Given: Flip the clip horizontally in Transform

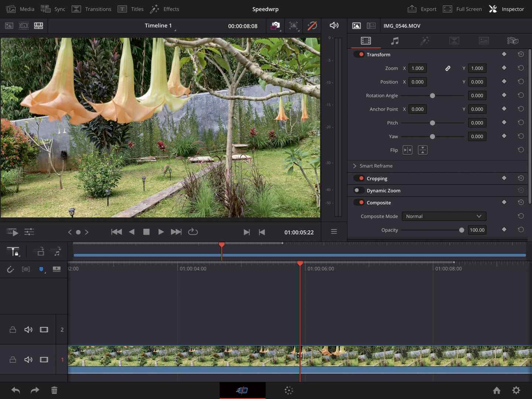Looking at the screenshot, I should pos(407,150).
